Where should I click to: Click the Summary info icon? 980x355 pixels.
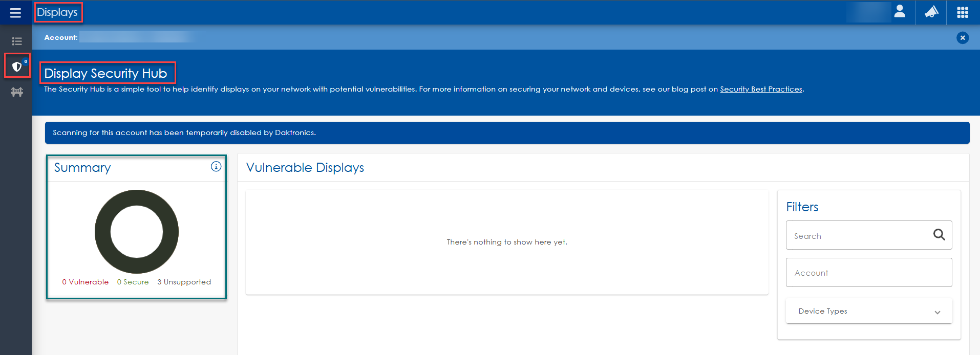coord(216,166)
